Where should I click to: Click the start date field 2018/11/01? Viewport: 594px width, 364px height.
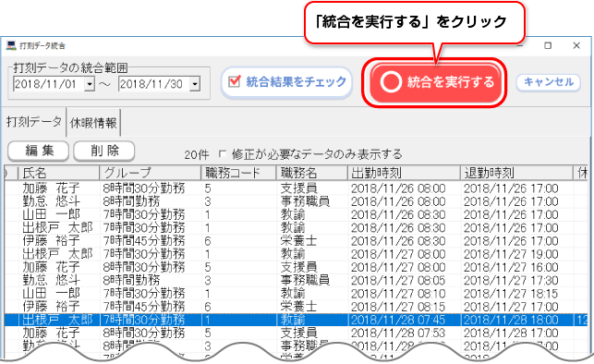(x=48, y=84)
